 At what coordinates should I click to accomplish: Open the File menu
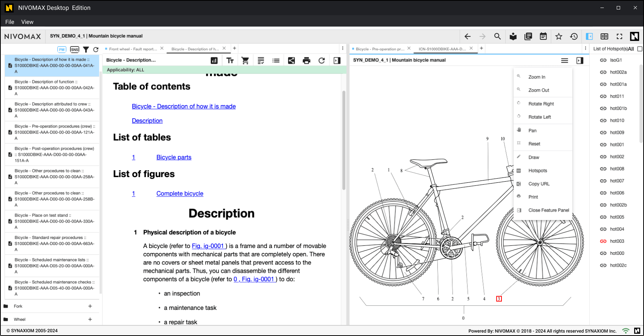10,22
